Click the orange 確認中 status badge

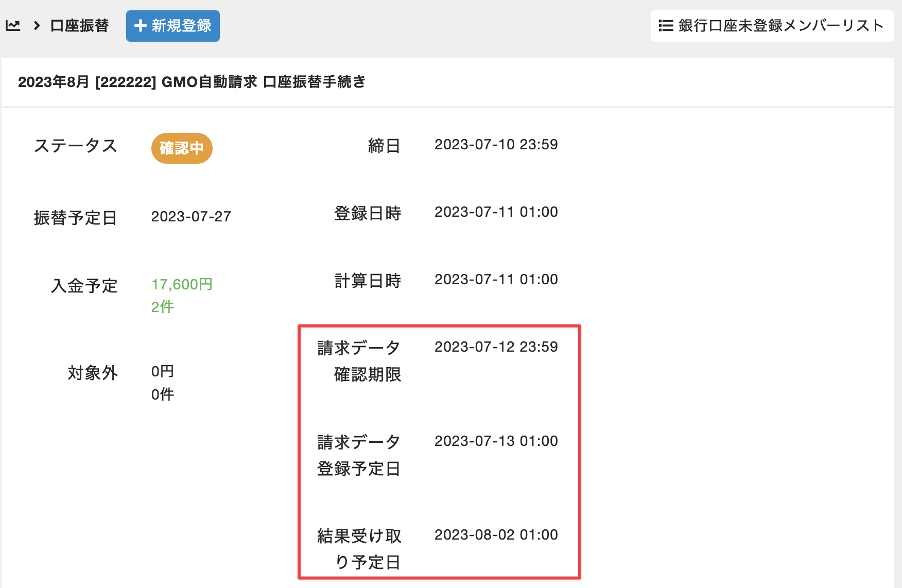[x=182, y=148]
